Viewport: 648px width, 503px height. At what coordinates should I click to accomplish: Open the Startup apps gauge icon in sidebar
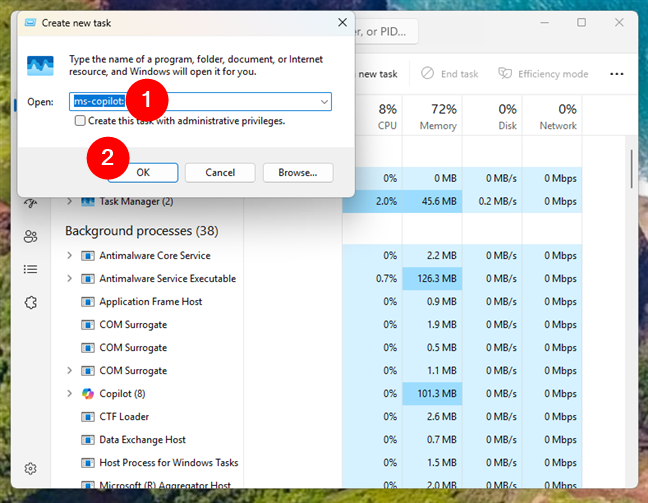pyautogui.click(x=31, y=203)
